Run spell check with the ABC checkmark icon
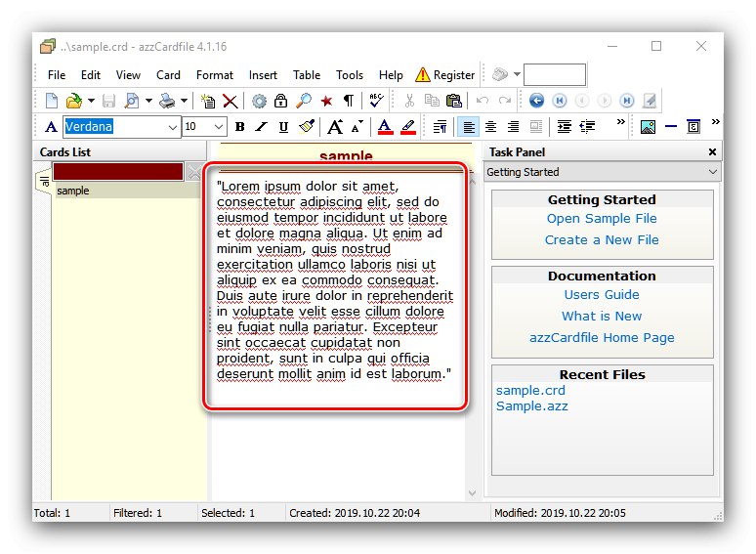Screen dimensions: 756x554 376,101
